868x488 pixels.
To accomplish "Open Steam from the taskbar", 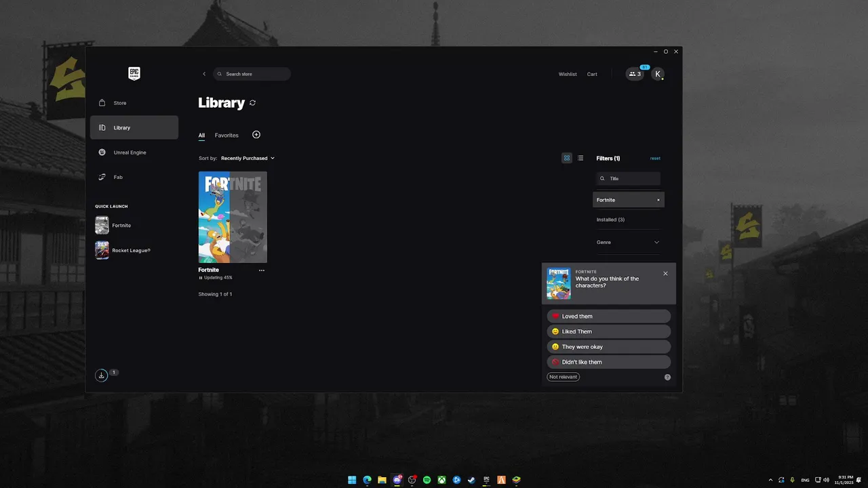I will (x=471, y=480).
